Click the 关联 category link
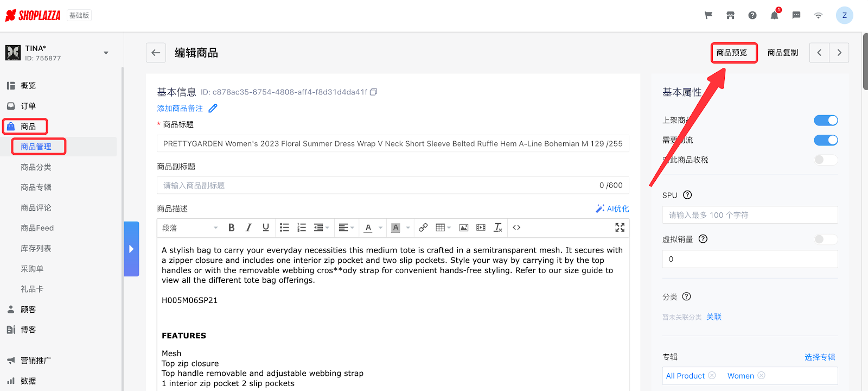Image resolution: width=868 pixels, height=391 pixels. 713,317
